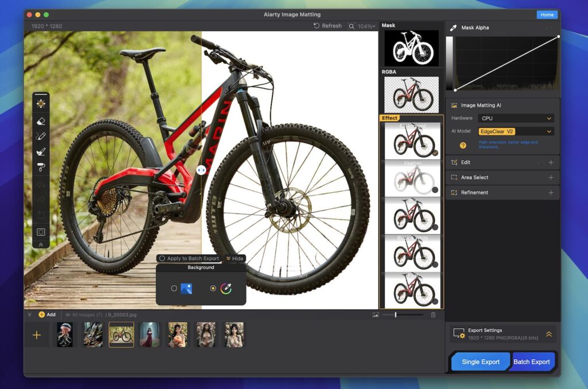Select the Background effect preset
Screen dimensions: 588x389
click(412, 141)
